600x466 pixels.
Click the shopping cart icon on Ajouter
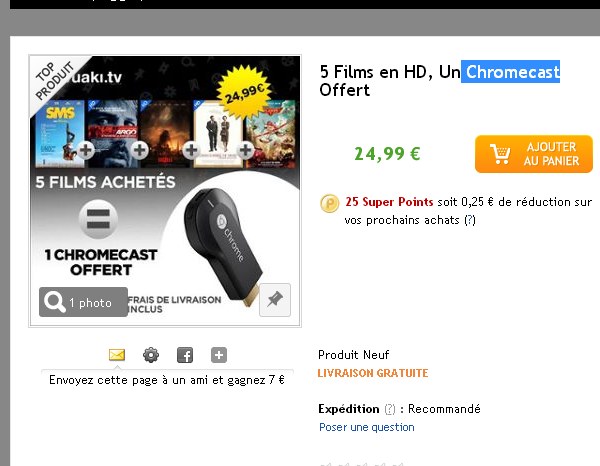500,154
